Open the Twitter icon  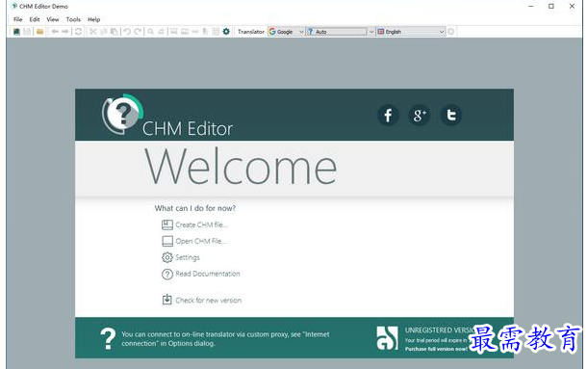450,116
